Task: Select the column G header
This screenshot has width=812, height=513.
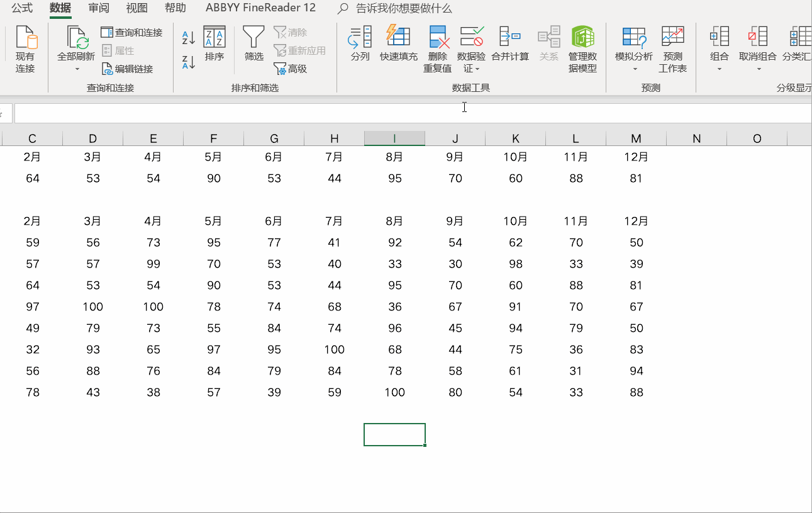Action: coord(274,138)
